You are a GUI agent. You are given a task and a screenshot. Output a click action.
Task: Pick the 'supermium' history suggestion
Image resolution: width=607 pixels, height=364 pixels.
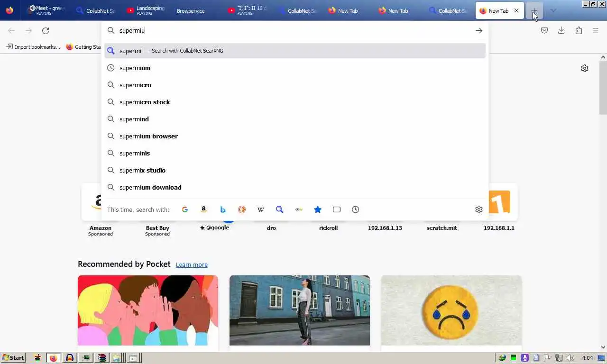[295, 68]
